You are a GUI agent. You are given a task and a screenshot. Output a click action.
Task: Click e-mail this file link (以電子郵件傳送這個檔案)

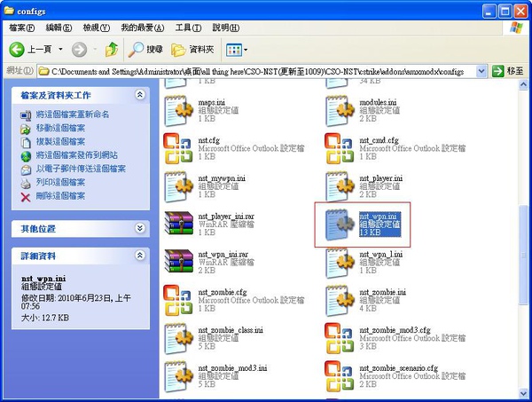[x=81, y=169]
